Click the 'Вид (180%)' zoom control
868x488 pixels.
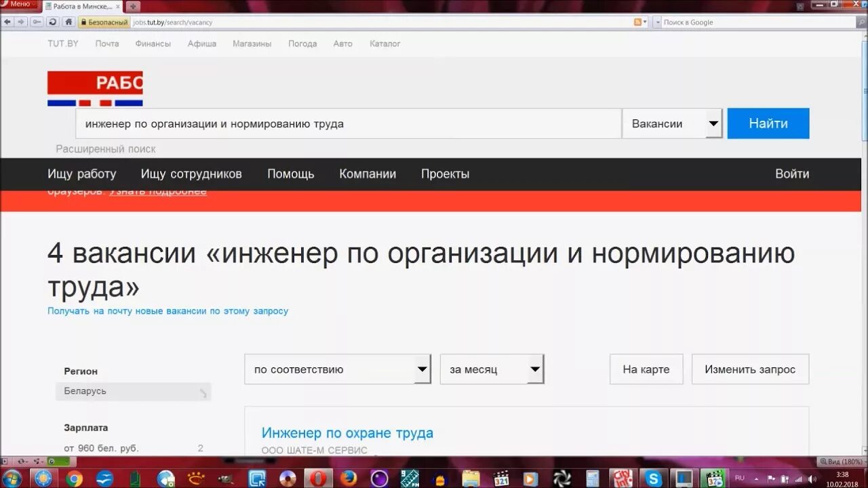point(841,462)
